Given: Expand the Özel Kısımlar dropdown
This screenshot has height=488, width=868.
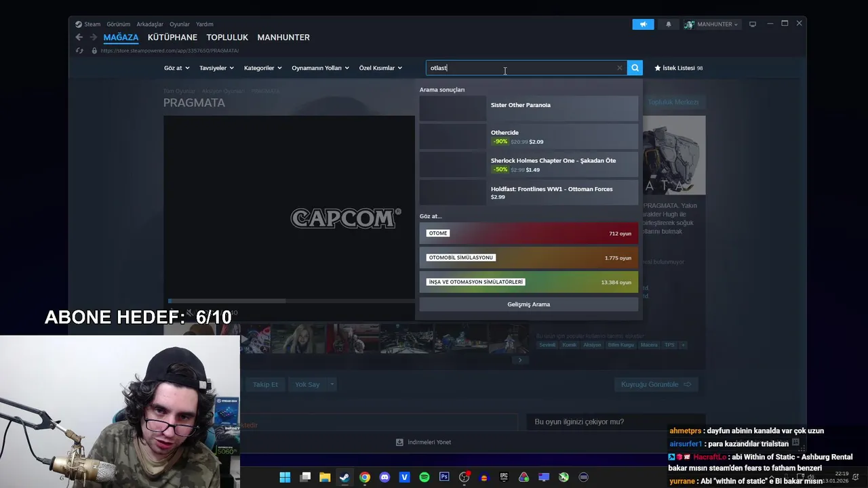Looking at the screenshot, I should click(380, 68).
